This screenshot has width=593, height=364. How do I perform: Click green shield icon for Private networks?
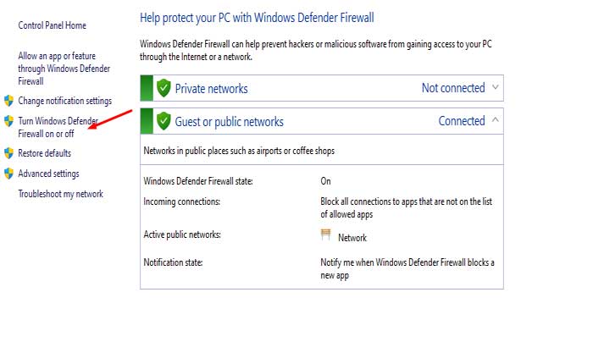click(x=163, y=88)
